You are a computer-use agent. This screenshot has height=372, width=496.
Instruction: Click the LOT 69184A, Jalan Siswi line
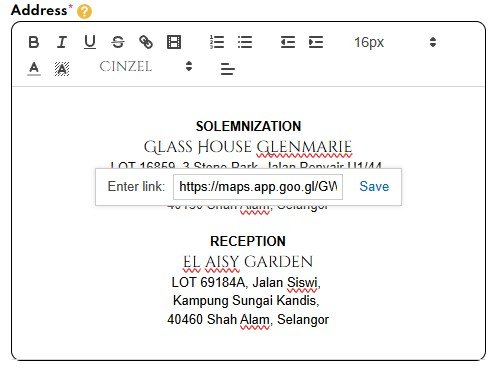point(246,282)
